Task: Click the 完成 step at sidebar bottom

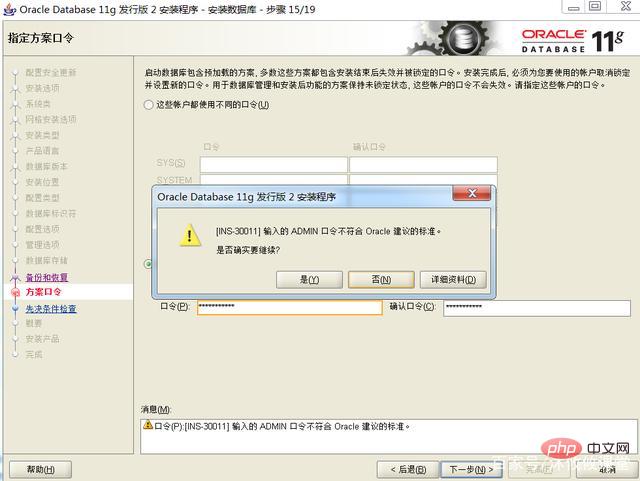Action: pos(34,354)
